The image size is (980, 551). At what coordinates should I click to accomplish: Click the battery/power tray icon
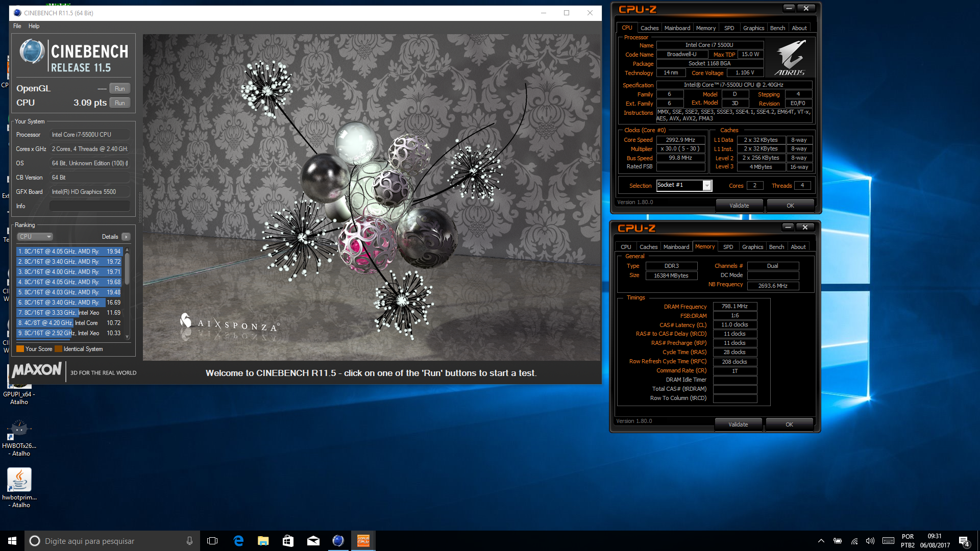[x=838, y=541]
